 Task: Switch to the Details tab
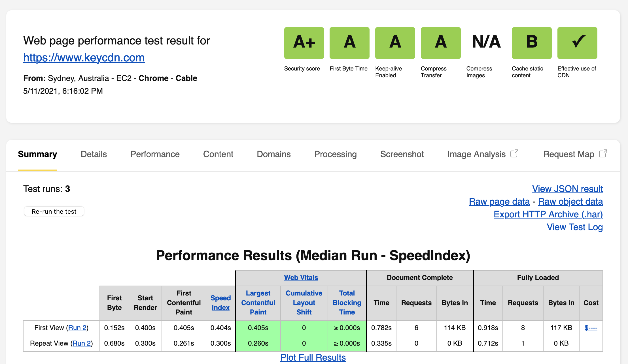pos(94,154)
